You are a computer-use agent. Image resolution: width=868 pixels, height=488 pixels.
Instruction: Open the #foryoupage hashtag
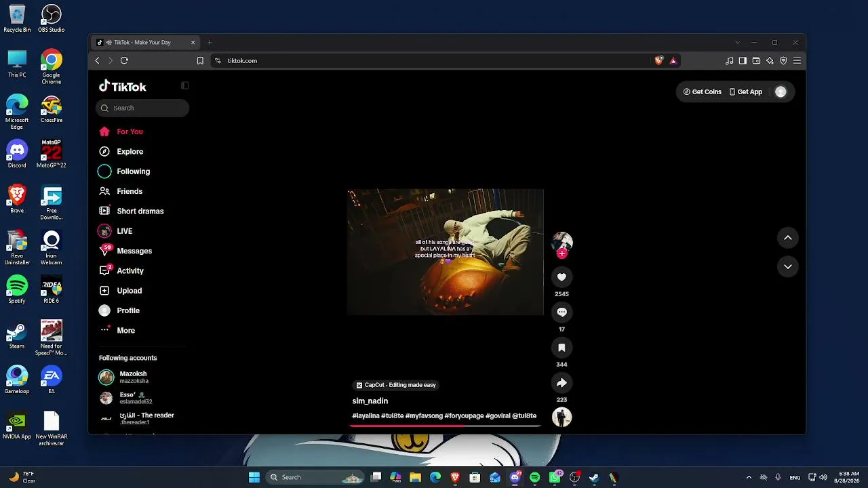pos(464,416)
